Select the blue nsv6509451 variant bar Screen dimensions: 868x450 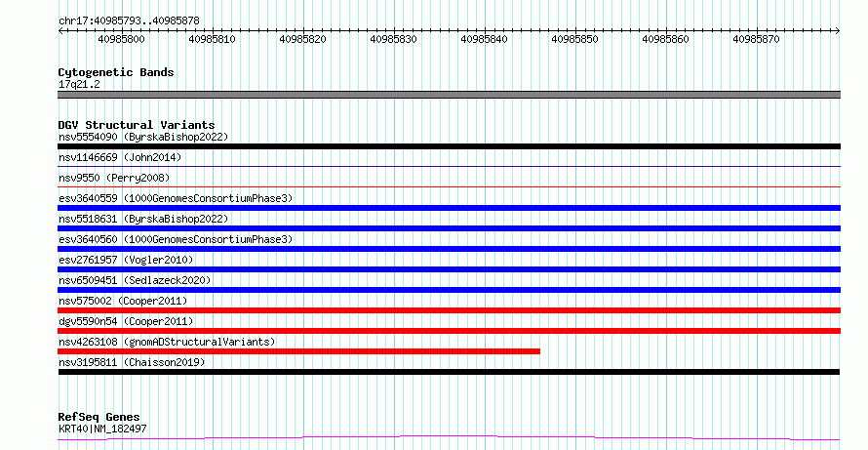point(449,290)
